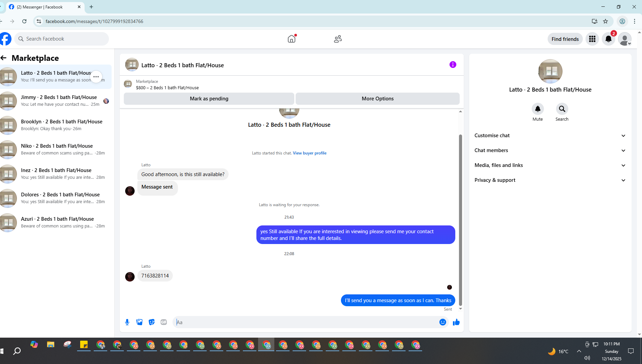Click the More Options button
This screenshot has height=364, width=642.
[x=377, y=99]
